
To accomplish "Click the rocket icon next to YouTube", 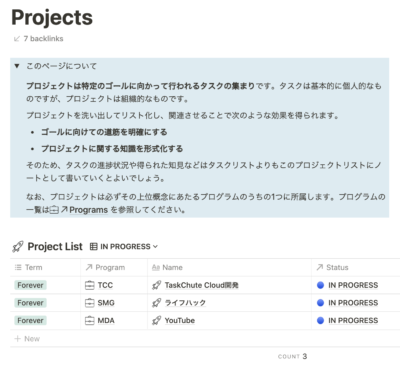I will coord(156,321).
